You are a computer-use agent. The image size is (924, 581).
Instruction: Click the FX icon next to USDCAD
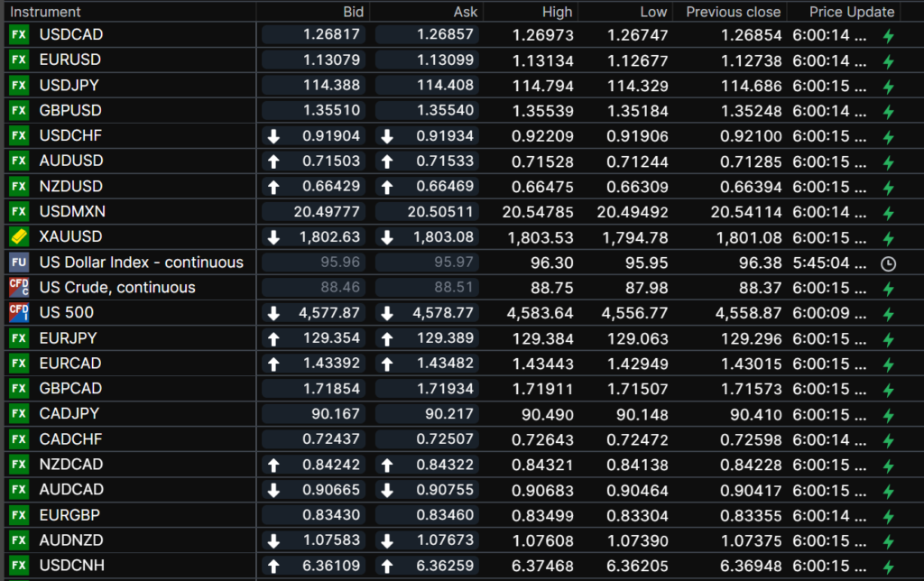coord(19,35)
